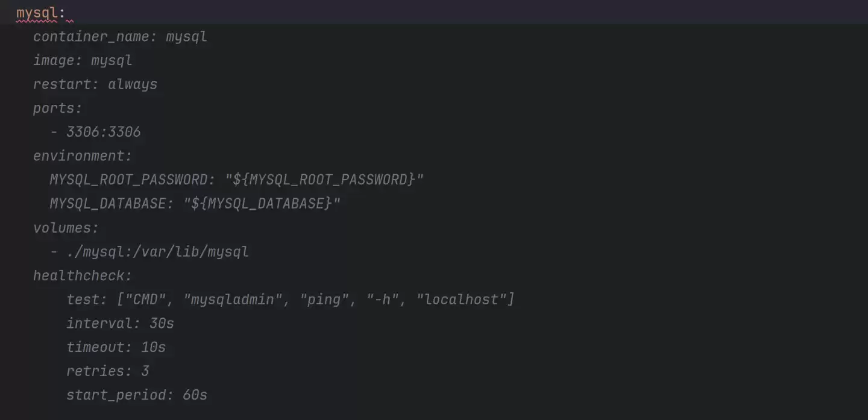Place cursor on container_name key

coord(90,37)
